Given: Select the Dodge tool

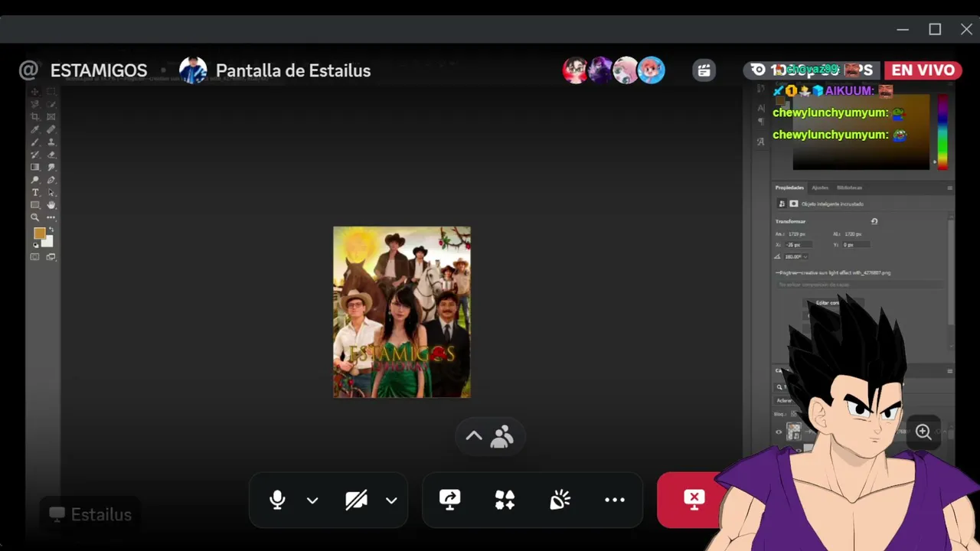Looking at the screenshot, I should [34, 180].
